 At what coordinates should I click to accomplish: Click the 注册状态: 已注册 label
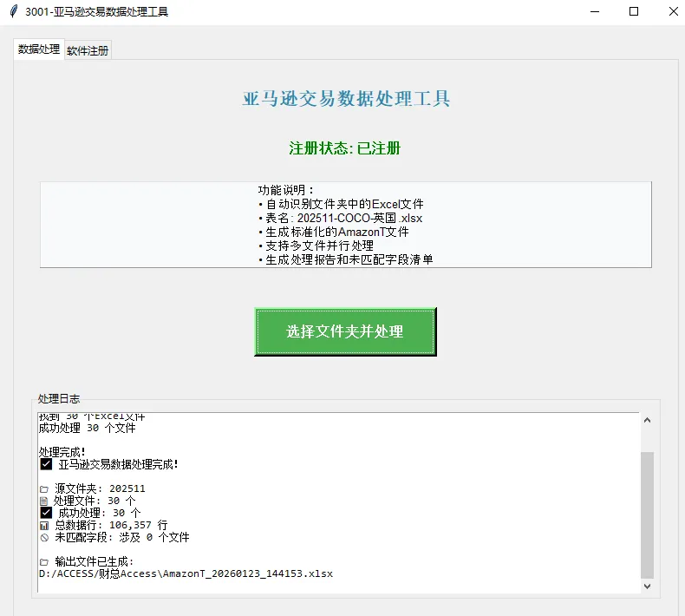coord(345,148)
